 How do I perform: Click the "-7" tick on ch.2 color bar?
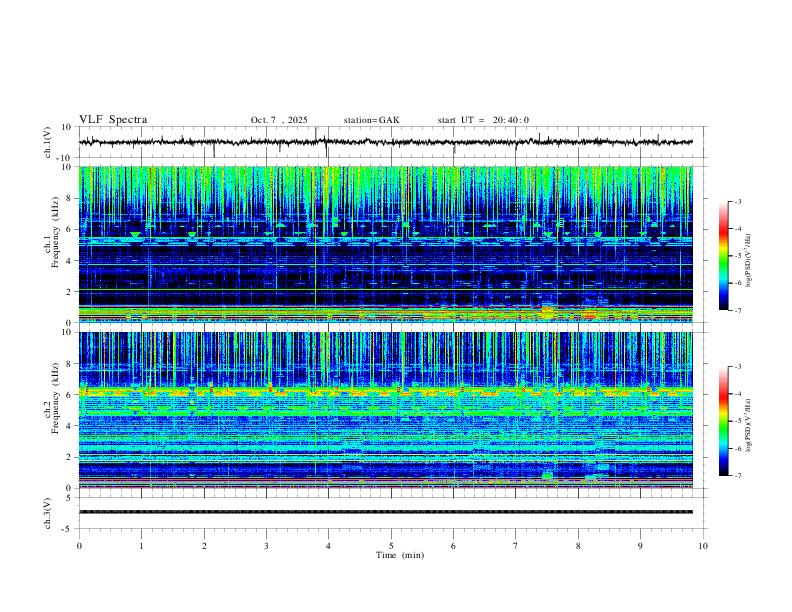(737, 476)
